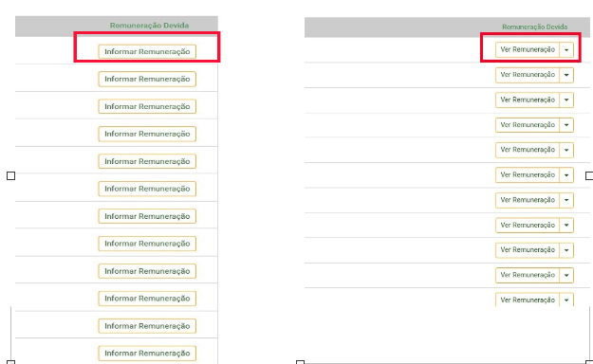Expand dropdown arrow of eighth Ver Remuneração row
Image resolution: width=593 pixels, height=364 pixels.
(566, 225)
